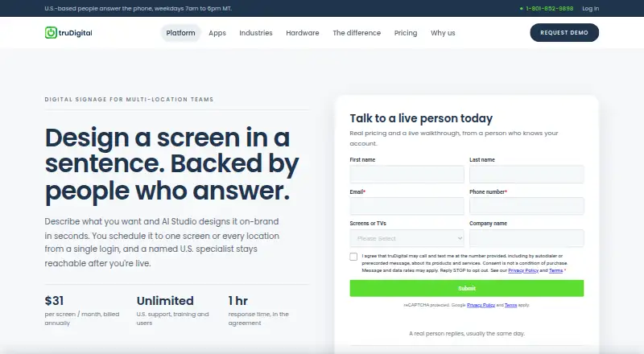Open the Platform menu item
Image resolution: width=644 pixels, height=354 pixels.
pos(180,33)
